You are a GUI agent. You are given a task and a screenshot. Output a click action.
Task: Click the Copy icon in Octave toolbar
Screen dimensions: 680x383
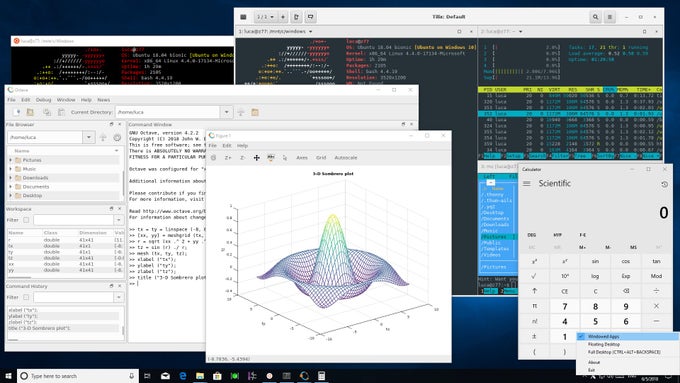tap(47, 112)
